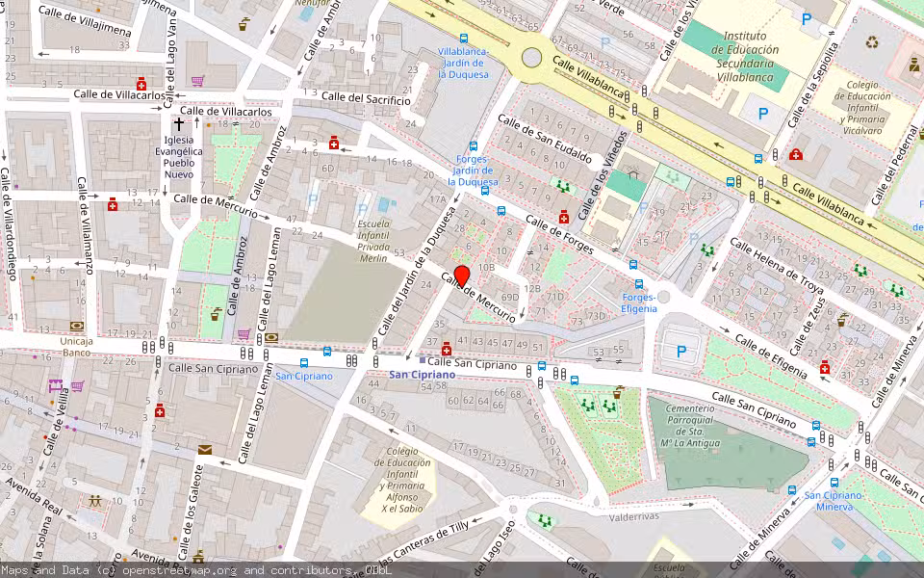924x578 pixels.
Task: Click the pharmacy icon below left Calle San Cipriano label
Action: tap(159, 411)
